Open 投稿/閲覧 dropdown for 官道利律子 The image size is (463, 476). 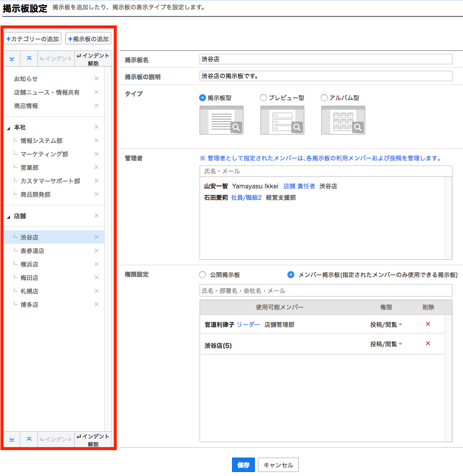coord(386,324)
